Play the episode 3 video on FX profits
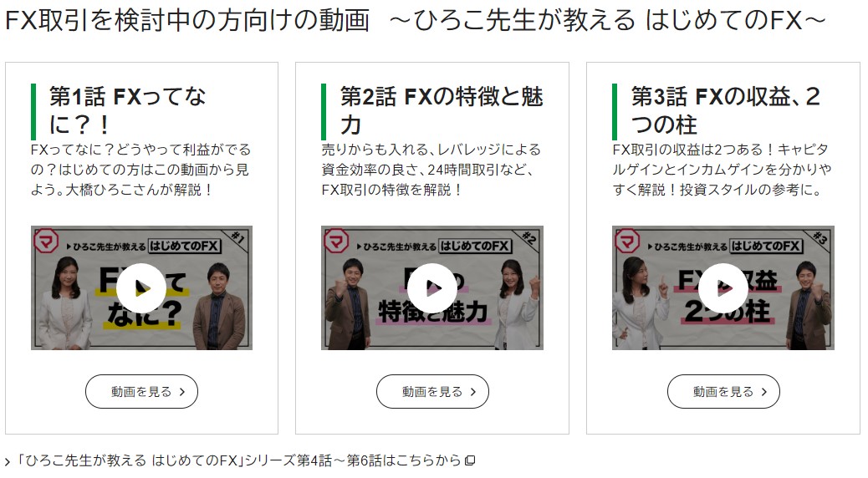The width and height of the screenshot is (868, 478). point(723,287)
